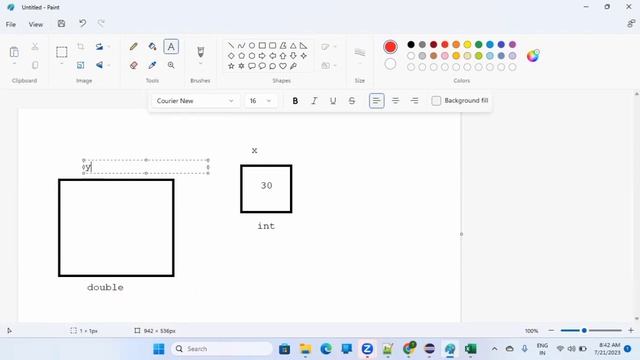Viewport: 640px width, 360px height.
Task: Set text alignment to left
Action: (x=376, y=101)
